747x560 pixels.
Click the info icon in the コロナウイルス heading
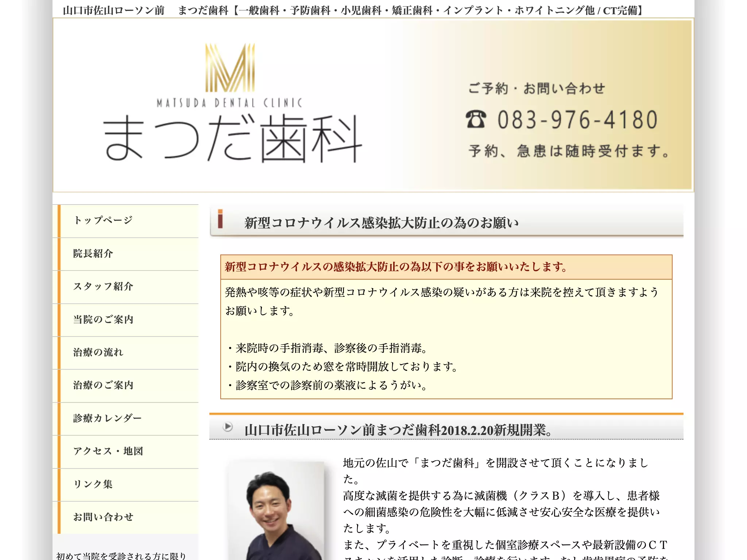click(x=220, y=219)
